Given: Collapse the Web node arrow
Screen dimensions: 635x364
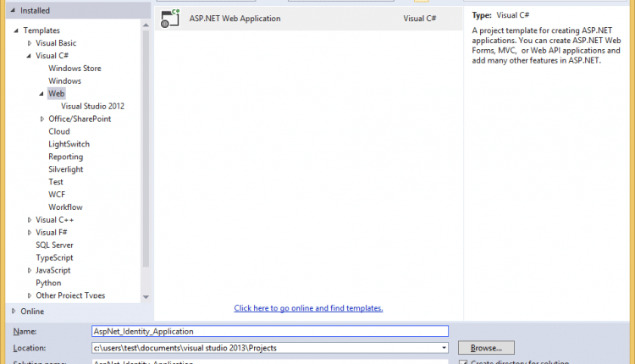Looking at the screenshot, I should point(41,93).
